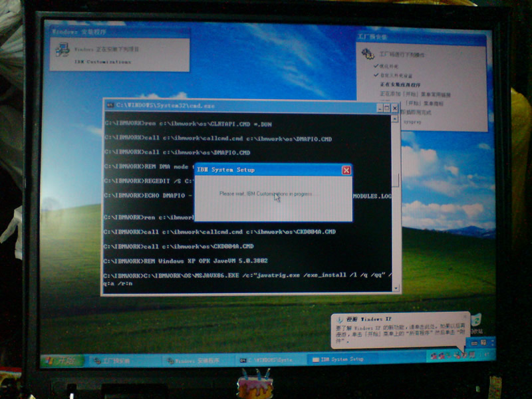Click the 'call c:\ibmwork\os\DMAPIO.CMD' line
The height and width of the screenshot is (399, 532).
pos(177,152)
